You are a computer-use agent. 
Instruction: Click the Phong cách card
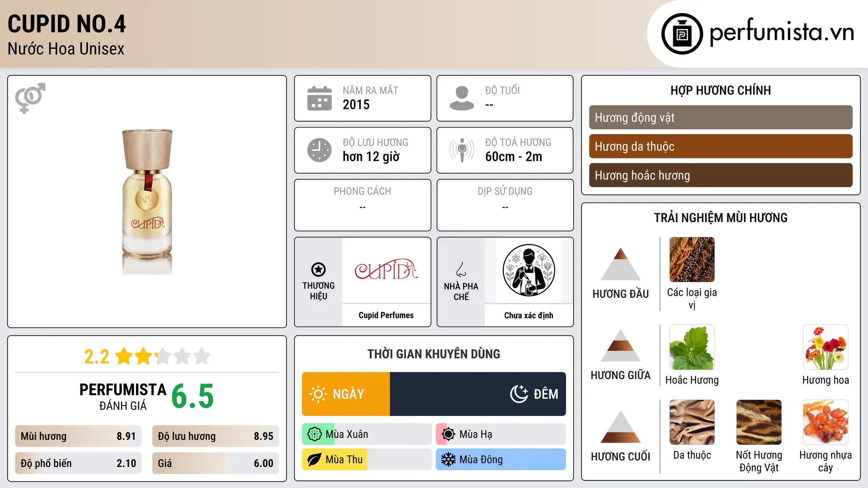(363, 205)
